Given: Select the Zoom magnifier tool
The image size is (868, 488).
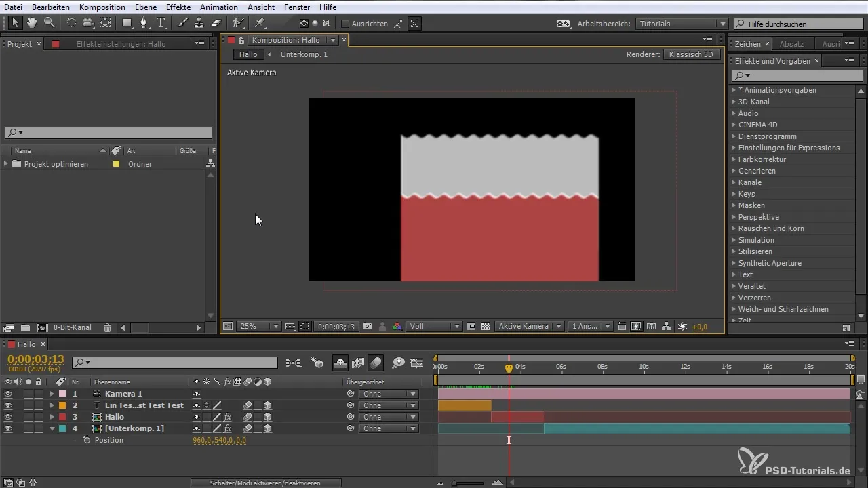Looking at the screenshot, I should [x=49, y=23].
